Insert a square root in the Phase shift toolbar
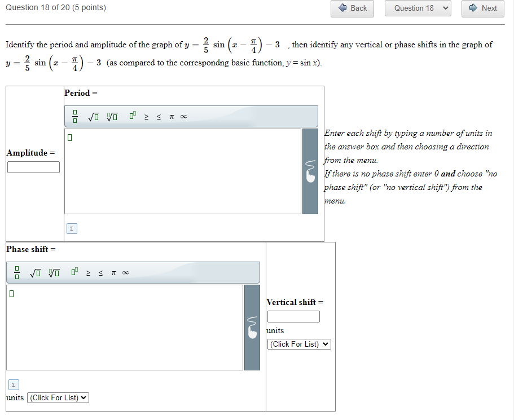Viewport: 514px width, 420px height. [x=34, y=272]
